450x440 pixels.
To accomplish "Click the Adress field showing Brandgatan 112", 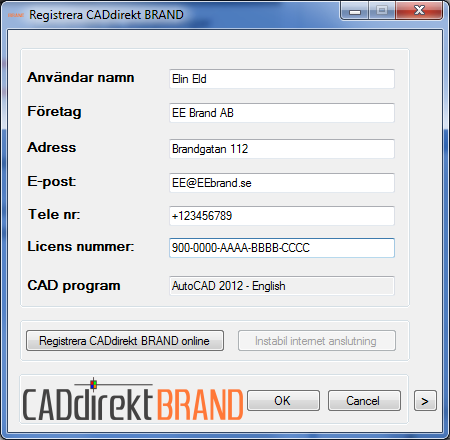I will click(x=282, y=149).
